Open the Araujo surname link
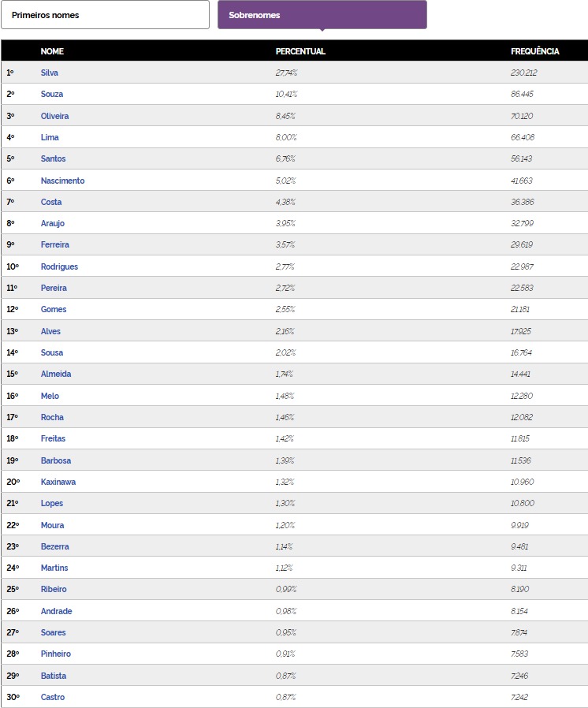Screen dimensions: 588x708 [x=54, y=223]
